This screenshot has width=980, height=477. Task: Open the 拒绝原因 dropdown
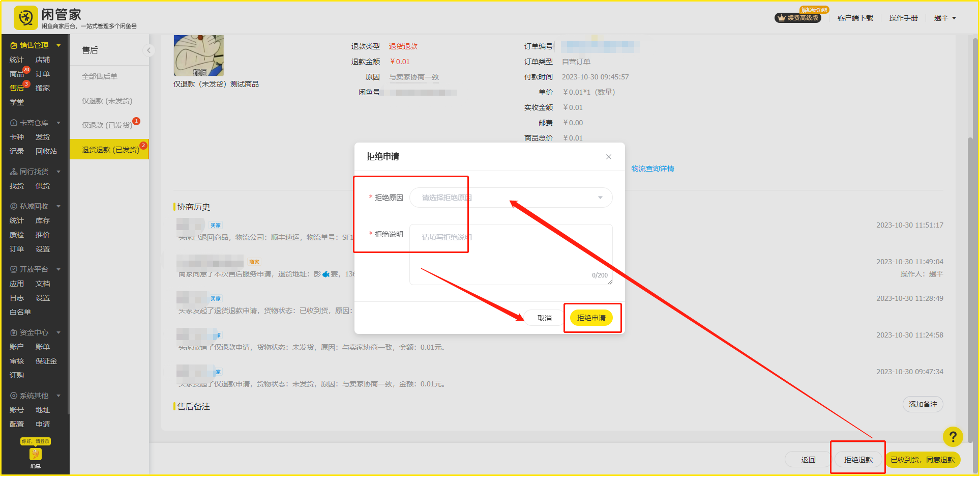(511, 198)
